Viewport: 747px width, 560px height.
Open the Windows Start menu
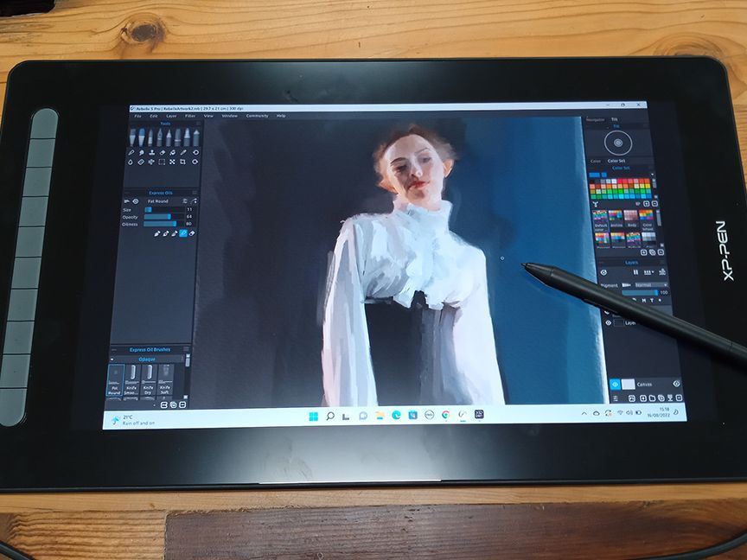tap(314, 417)
